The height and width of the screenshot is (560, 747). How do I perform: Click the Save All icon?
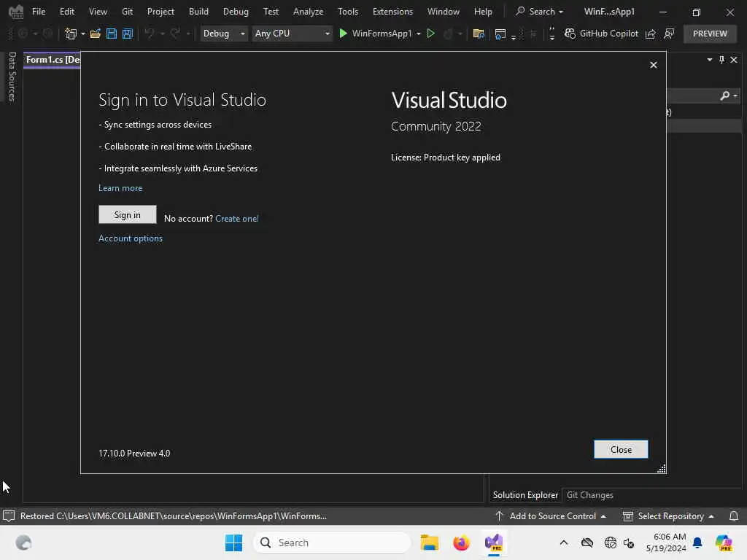(128, 34)
